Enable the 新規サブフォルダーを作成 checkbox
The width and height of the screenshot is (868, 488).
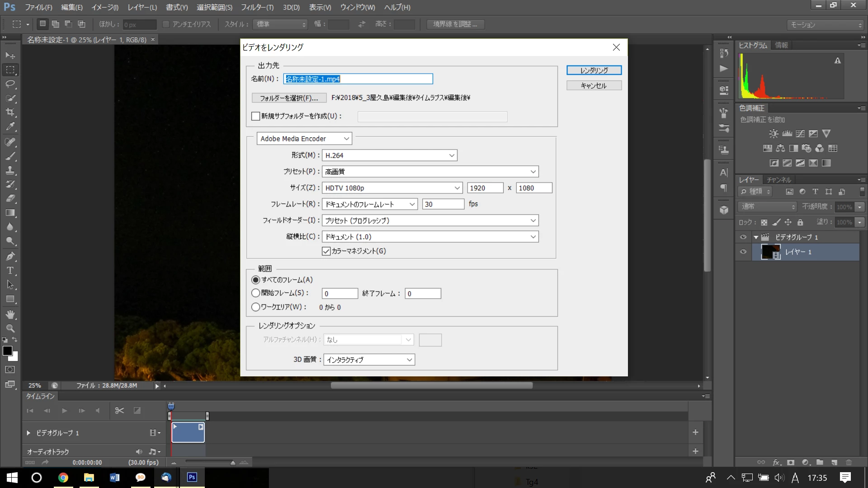click(255, 116)
